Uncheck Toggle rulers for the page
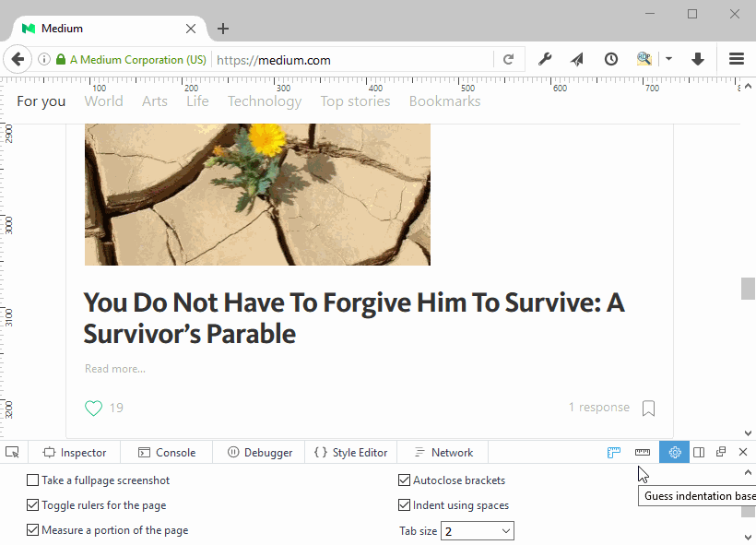Image resolution: width=756 pixels, height=545 pixels. [x=33, y=505]
